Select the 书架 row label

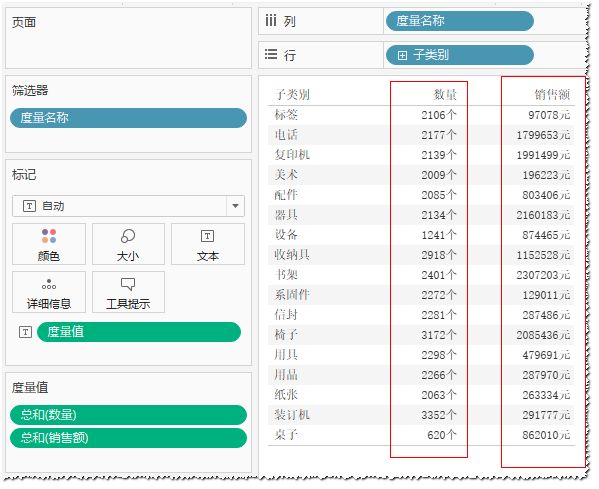coord(286,275)
